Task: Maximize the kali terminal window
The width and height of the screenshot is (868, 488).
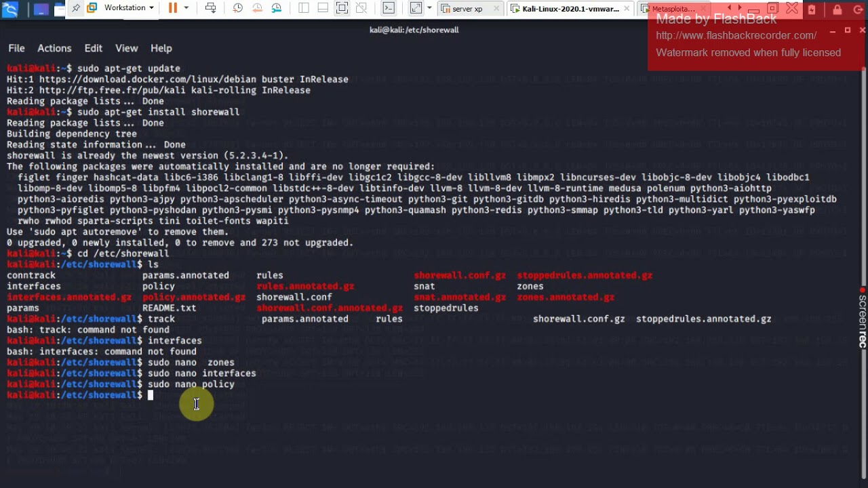Action: click(x=848, y=30)
